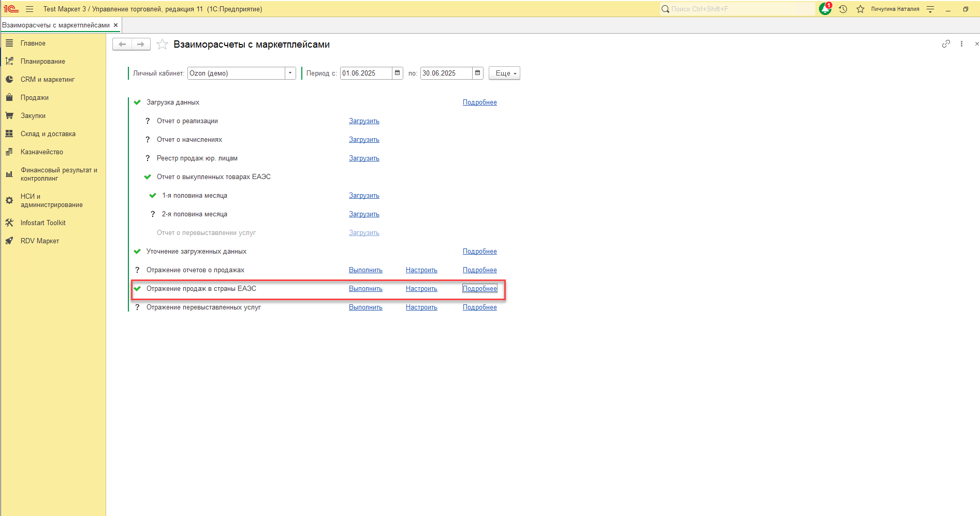Open the Продажи section in sidebar
Image resolution: width=980 pixels, height=516 pixels.
35,97
